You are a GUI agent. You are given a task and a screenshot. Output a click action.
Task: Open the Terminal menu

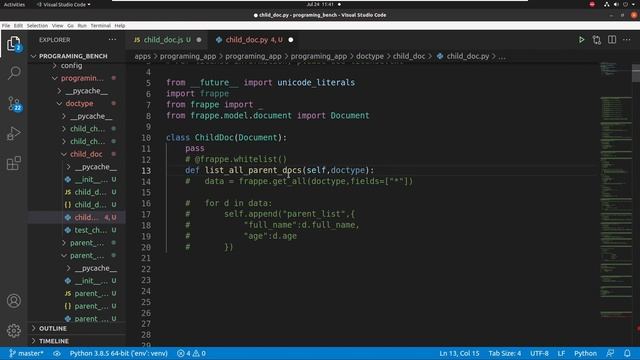(x=100, y=25)
